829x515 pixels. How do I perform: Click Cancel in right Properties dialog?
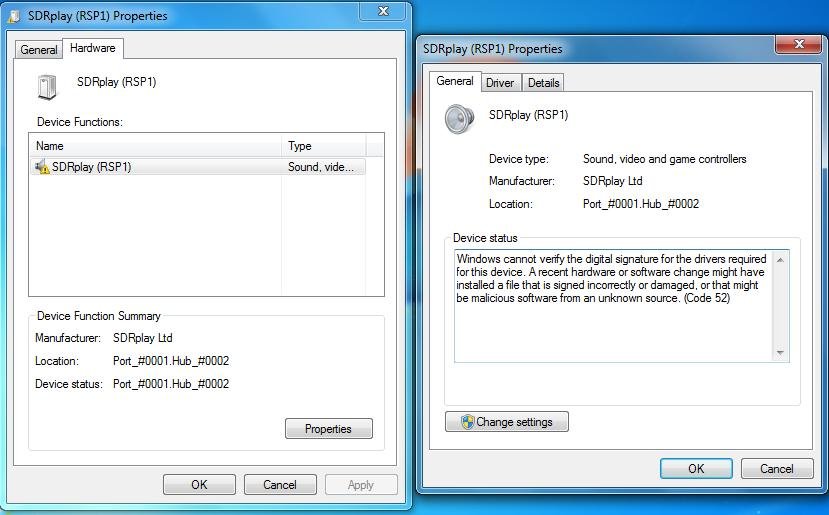(x=777, y=469)
